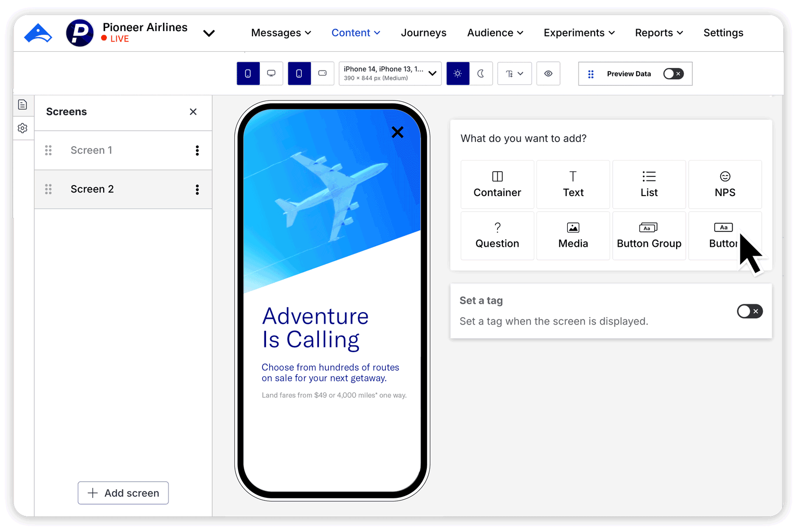798x532 pixels.
Task: Add a Button Group element
Action: pos(649,236)
